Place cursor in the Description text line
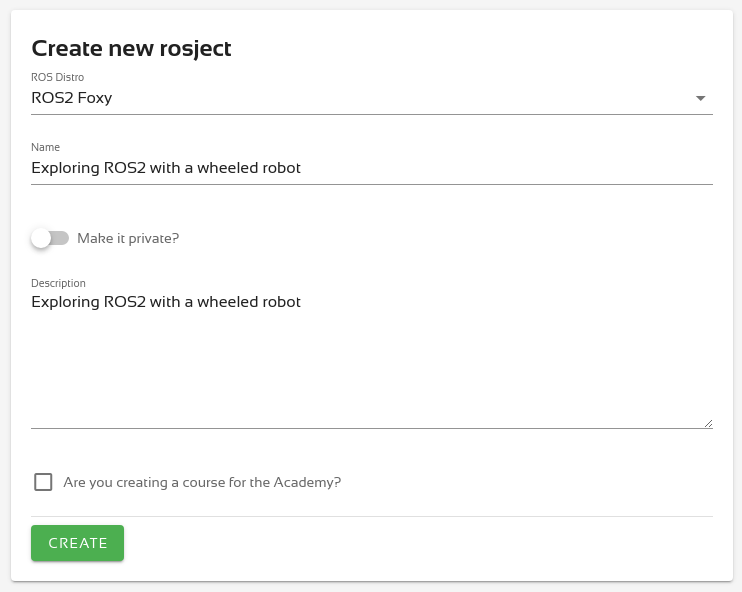This screenshot has width=742, height=592. [166, 302]
